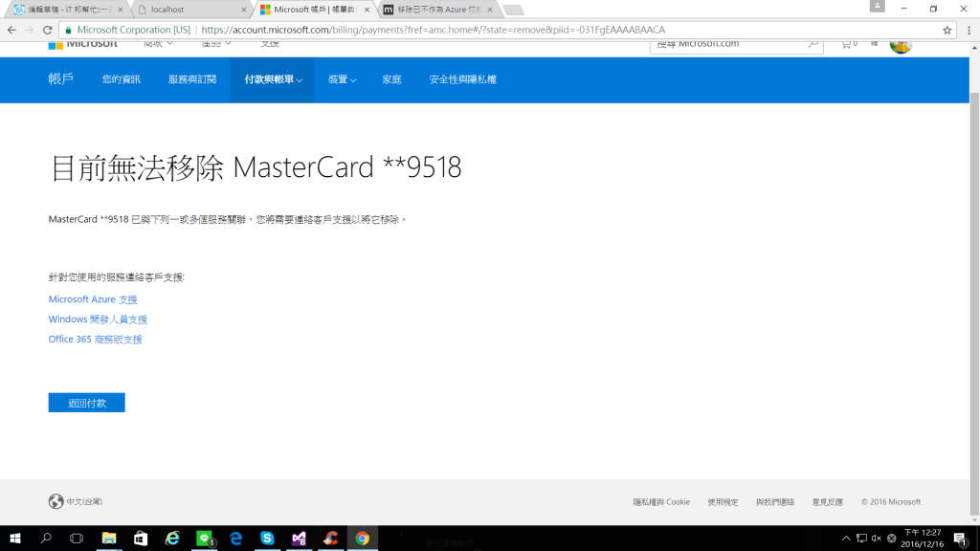Open Microsoft Azure 支援 link
Image resolution: width=980 pixels, height=551 pixels.
click(x=93, y=299)
